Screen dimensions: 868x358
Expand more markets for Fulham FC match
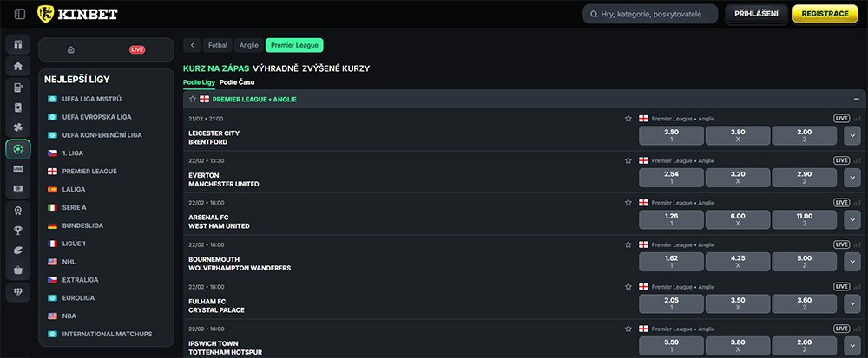coord(852,304)
